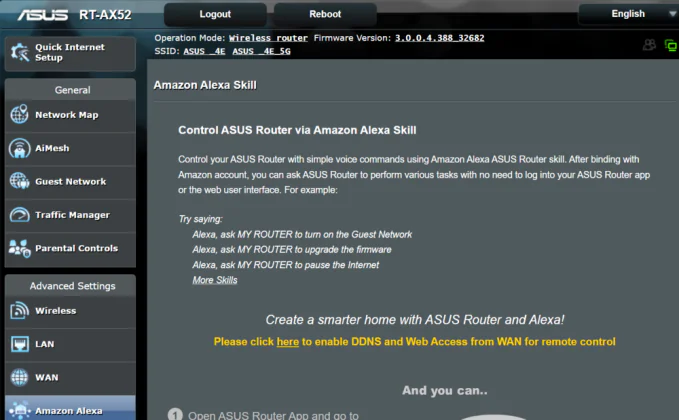Open the Network Map page
Viewport: 679px width, 420px height.
click(70, 115)
